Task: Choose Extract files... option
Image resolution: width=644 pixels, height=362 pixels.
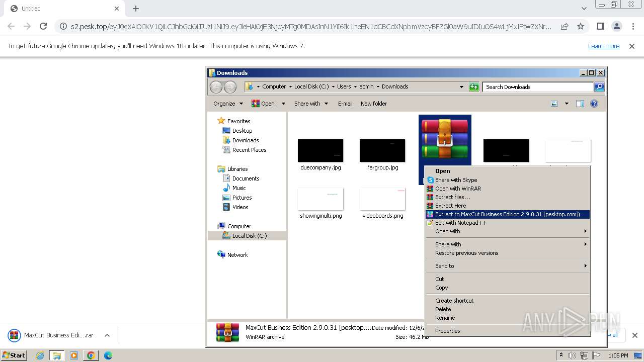Action: click(508, 197)
